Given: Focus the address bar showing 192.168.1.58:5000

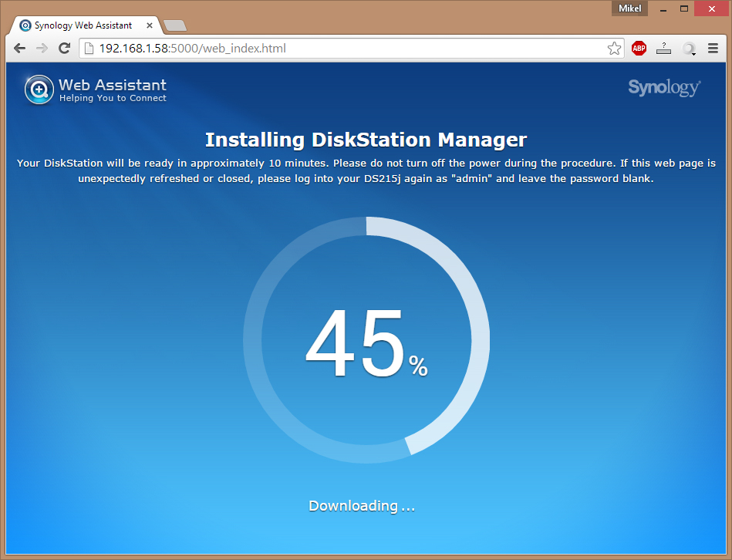Looking at the screenshot, I should [352, 48].
